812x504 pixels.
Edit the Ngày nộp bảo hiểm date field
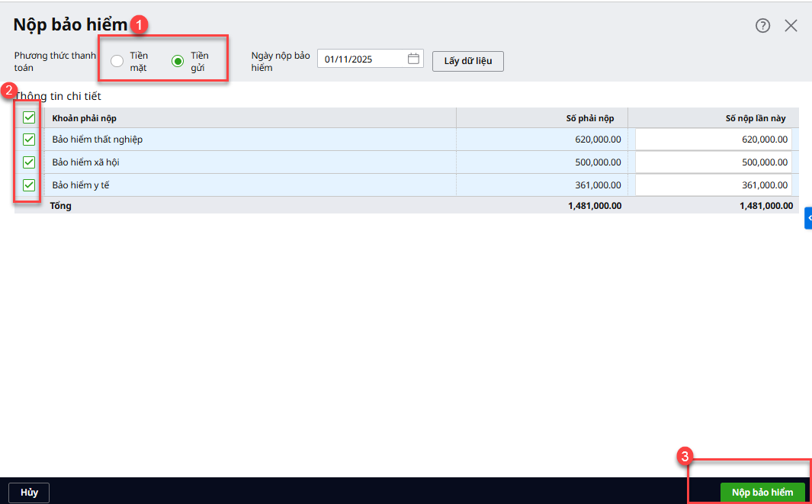pos(363,59)
